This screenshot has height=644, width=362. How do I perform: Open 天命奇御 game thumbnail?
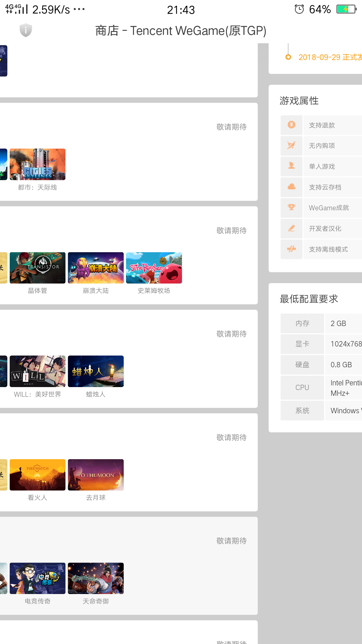coord(96,578)
